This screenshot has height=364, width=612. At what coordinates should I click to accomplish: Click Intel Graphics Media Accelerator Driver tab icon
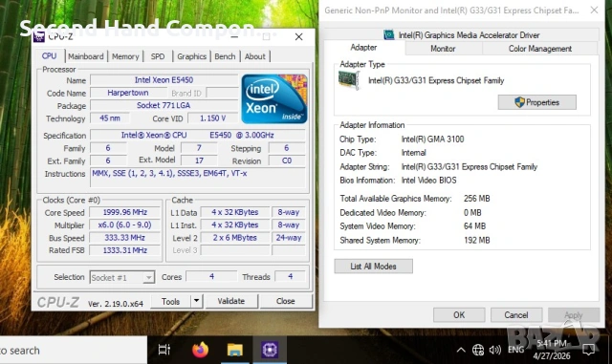(x=389, y=35)
